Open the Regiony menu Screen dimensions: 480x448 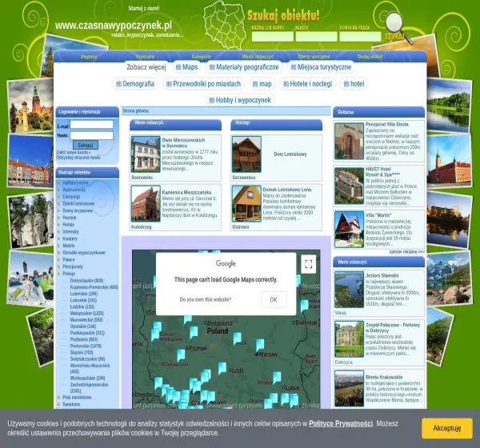point(89,57)
